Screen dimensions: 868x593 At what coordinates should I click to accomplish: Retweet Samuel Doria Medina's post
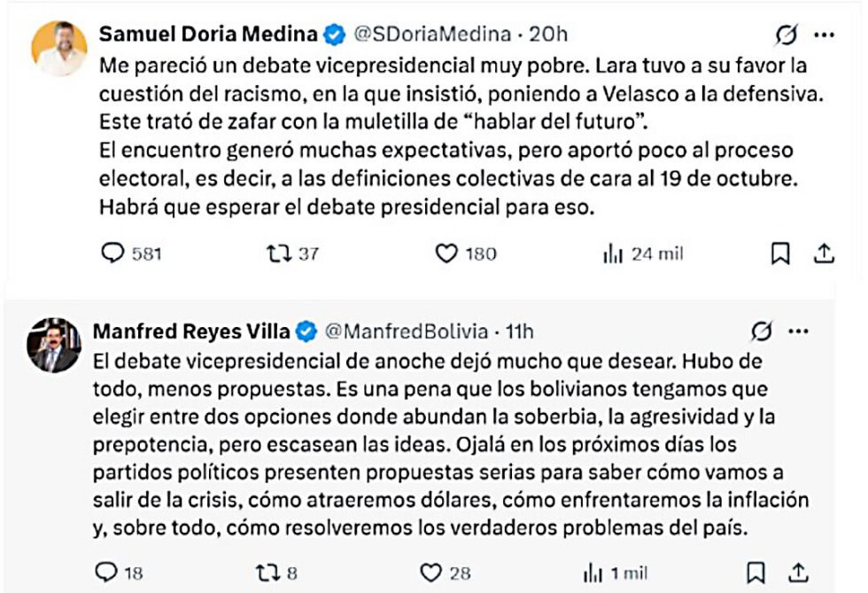pos(279,254)
